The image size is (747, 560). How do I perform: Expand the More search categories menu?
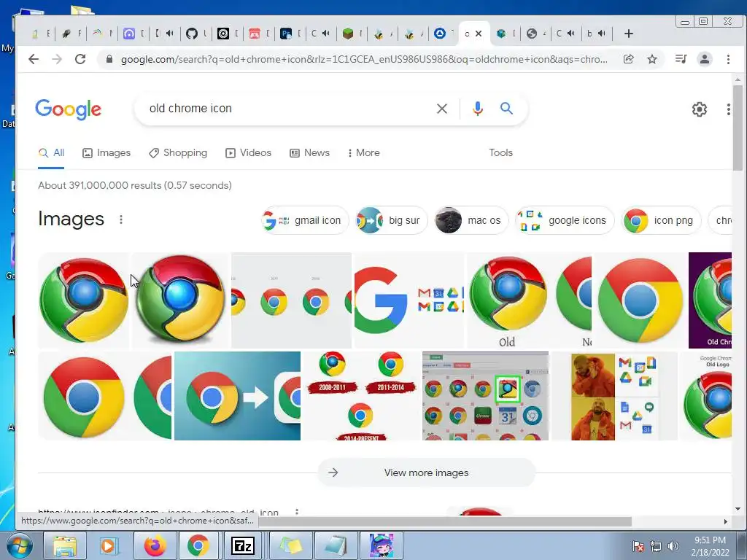click(x=363, y=153)
